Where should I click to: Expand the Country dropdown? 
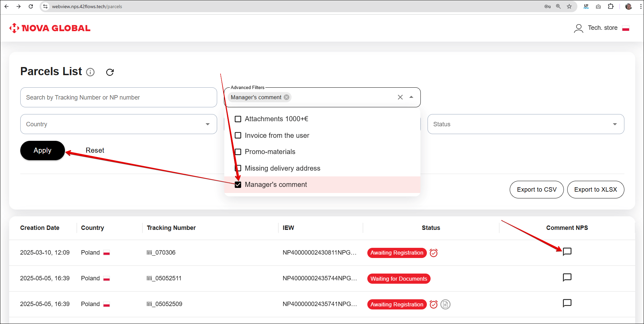[x=207, y=124]
